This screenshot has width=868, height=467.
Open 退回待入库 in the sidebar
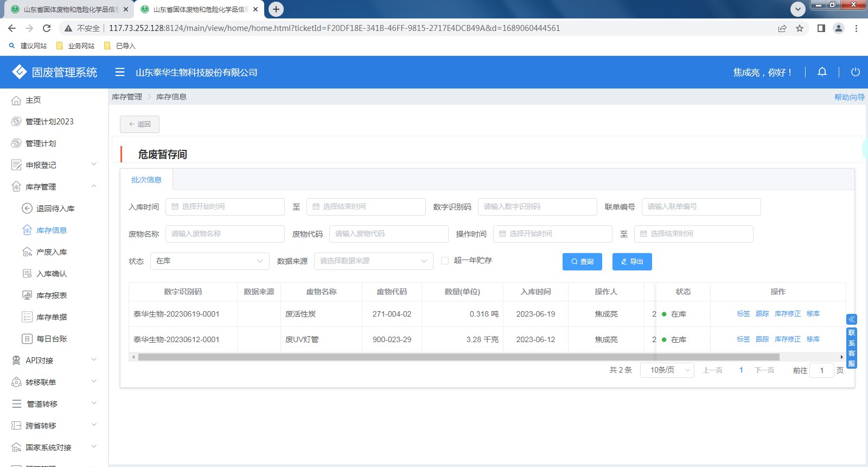point(55,209)
